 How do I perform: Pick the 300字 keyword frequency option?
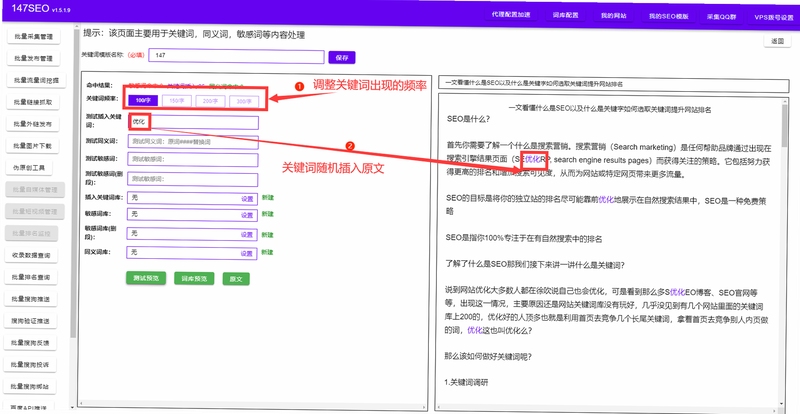(x=244, y=101)
